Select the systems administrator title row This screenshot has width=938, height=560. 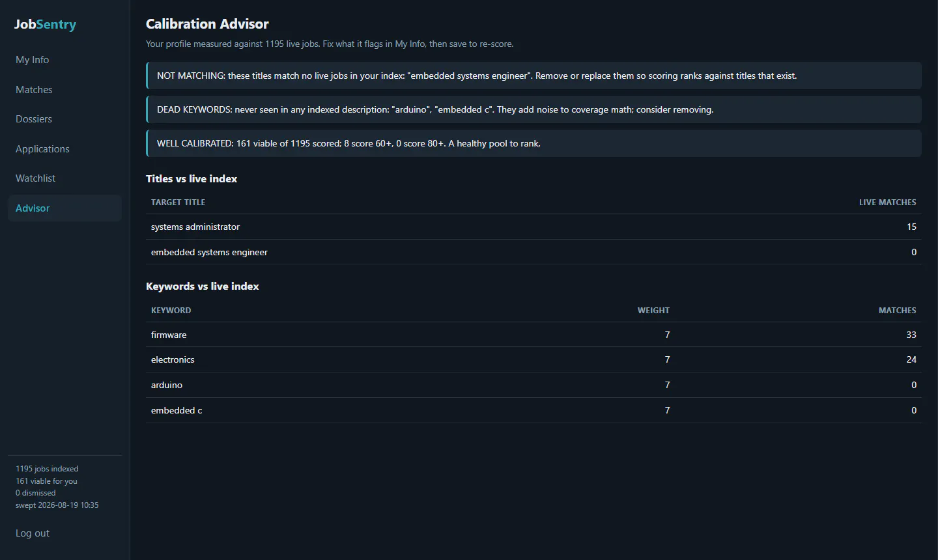tap(533, 227)
